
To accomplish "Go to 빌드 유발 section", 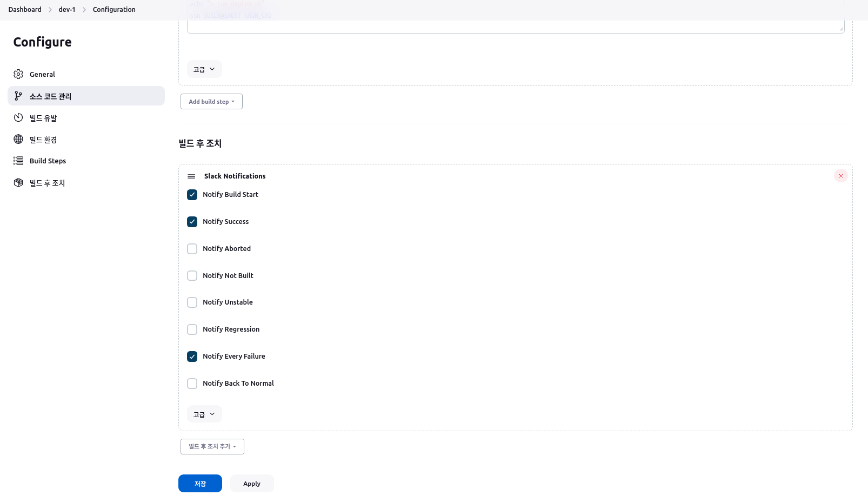I will [x=86, y=117].
